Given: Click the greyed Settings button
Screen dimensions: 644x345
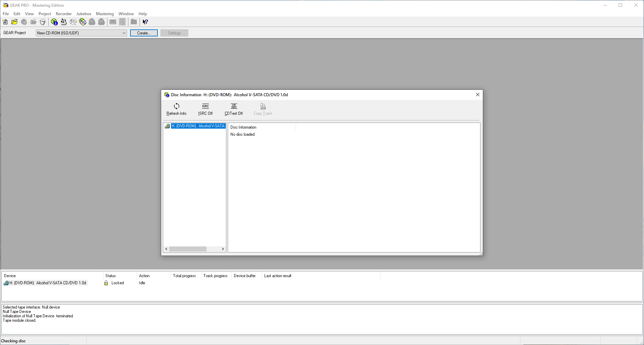Looking at the screenshot, I should tap(174, 33).
